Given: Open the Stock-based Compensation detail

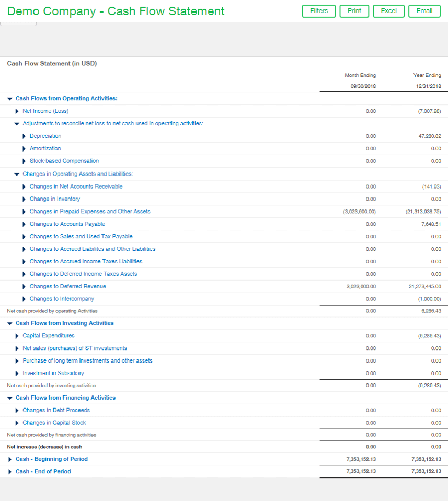Looking at the screenshot, I should (64, 161).
